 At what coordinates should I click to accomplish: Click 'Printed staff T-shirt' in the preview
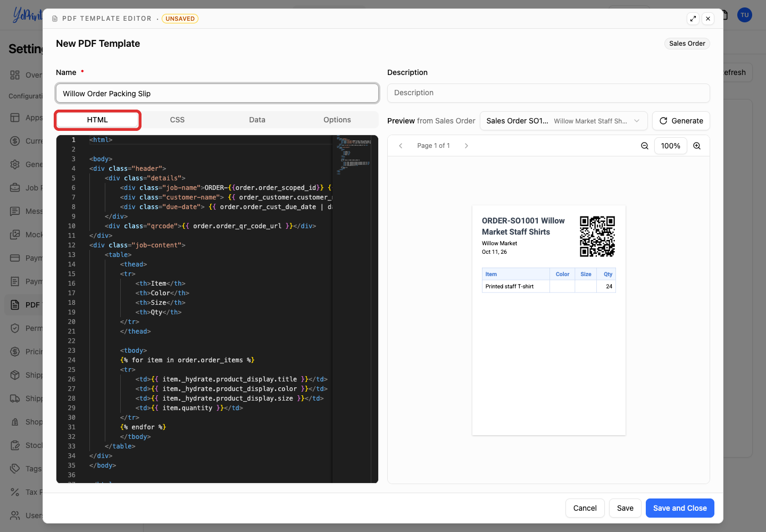(510, 286)
